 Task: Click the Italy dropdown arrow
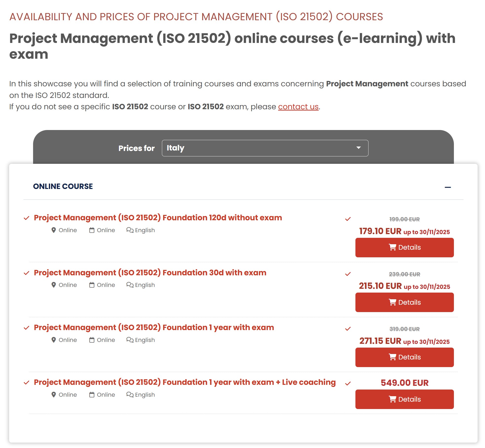(x=359, y=148)
